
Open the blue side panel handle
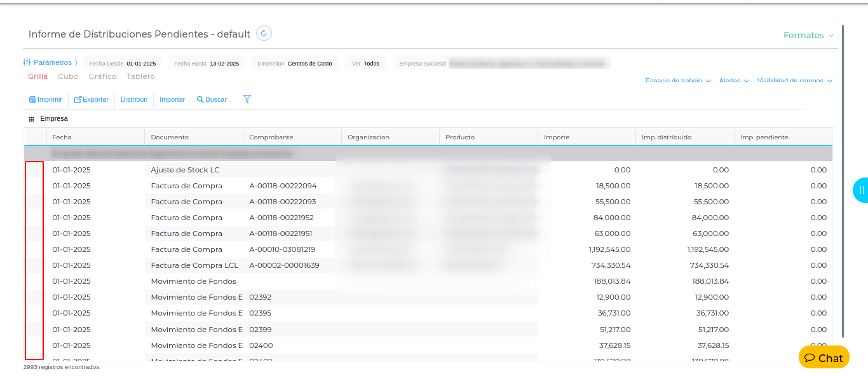click(861, 190)
